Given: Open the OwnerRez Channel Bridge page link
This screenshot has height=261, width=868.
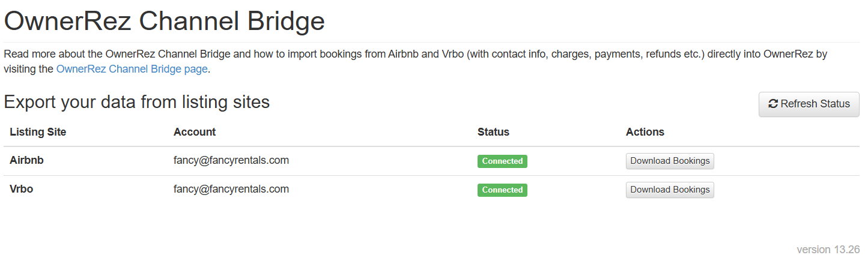Looking at the screenshot, I should [132, 69].
